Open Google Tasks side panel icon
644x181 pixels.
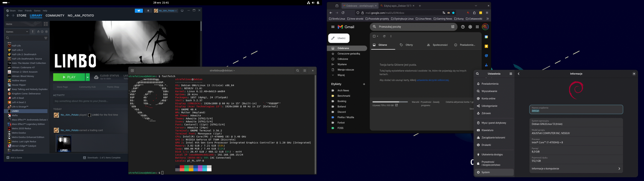[486, 56]
